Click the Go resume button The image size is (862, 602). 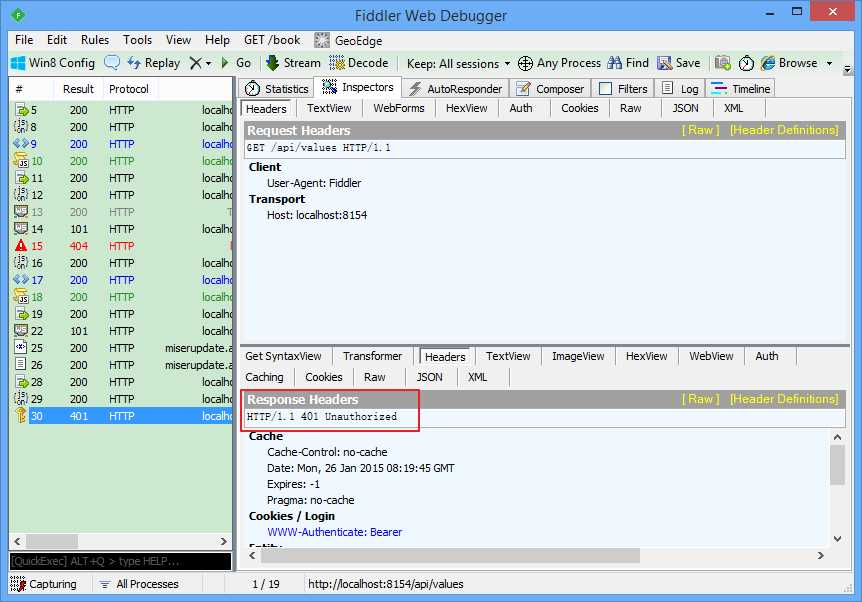(x=236, y=63)
